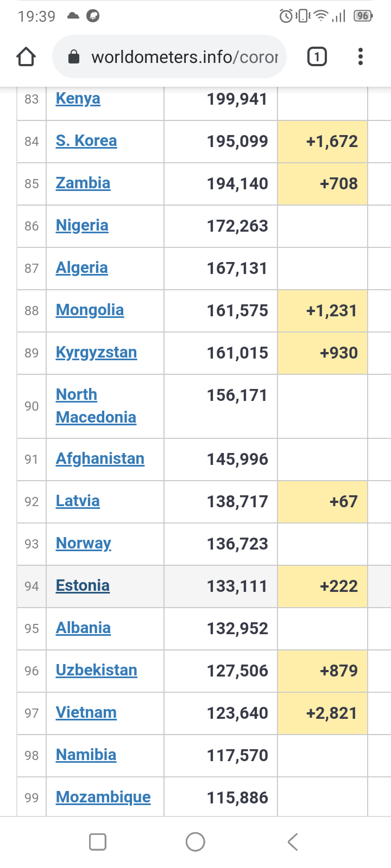This screenshot has width=391, height=868.
Task: Open the Mongolia country page
Action: 90,310
